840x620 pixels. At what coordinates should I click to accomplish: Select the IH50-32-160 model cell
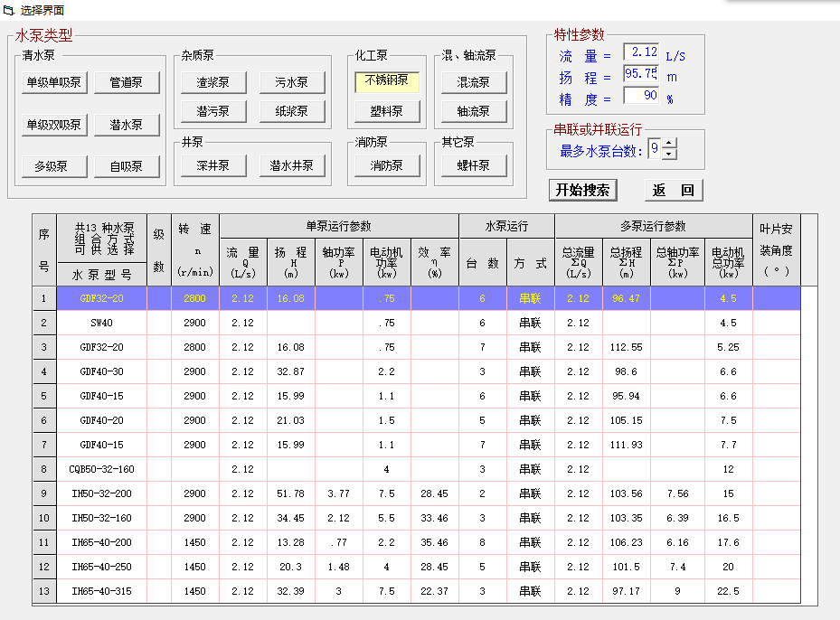[x=102, y=518]
